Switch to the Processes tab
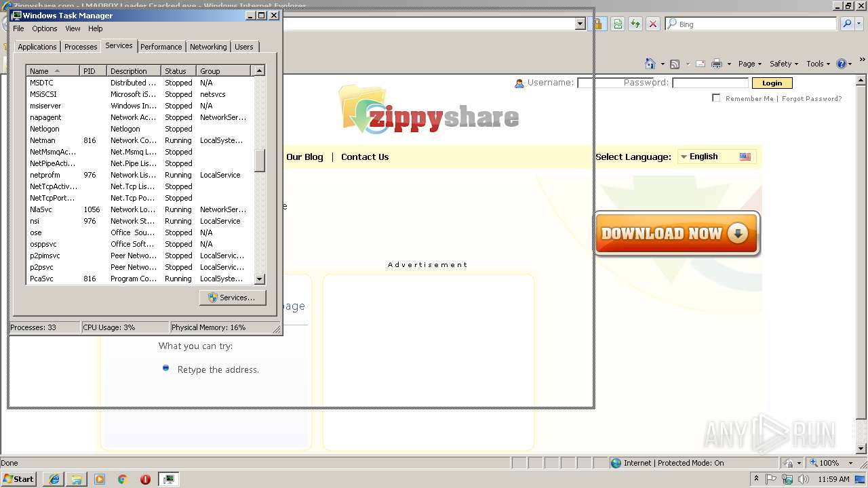This screenshot has height=488, width=868. click(x=81, y=47)
